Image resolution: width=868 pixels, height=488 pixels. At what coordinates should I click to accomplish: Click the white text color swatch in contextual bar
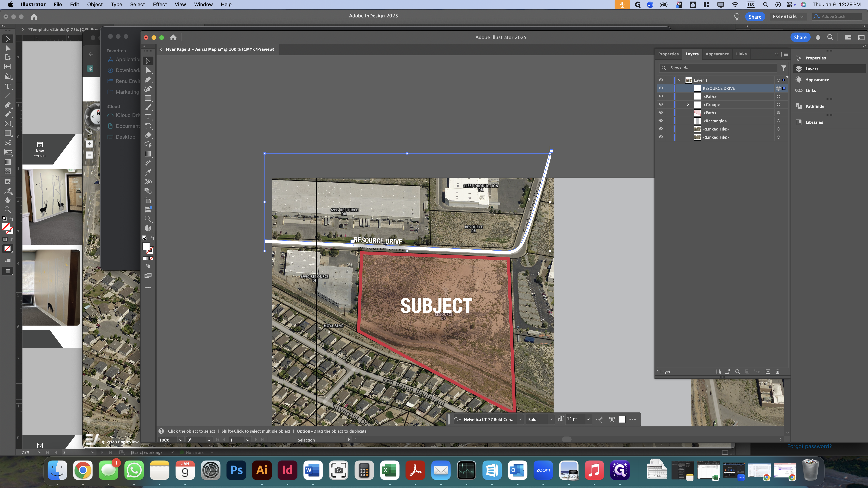click(x=622, y=419)
